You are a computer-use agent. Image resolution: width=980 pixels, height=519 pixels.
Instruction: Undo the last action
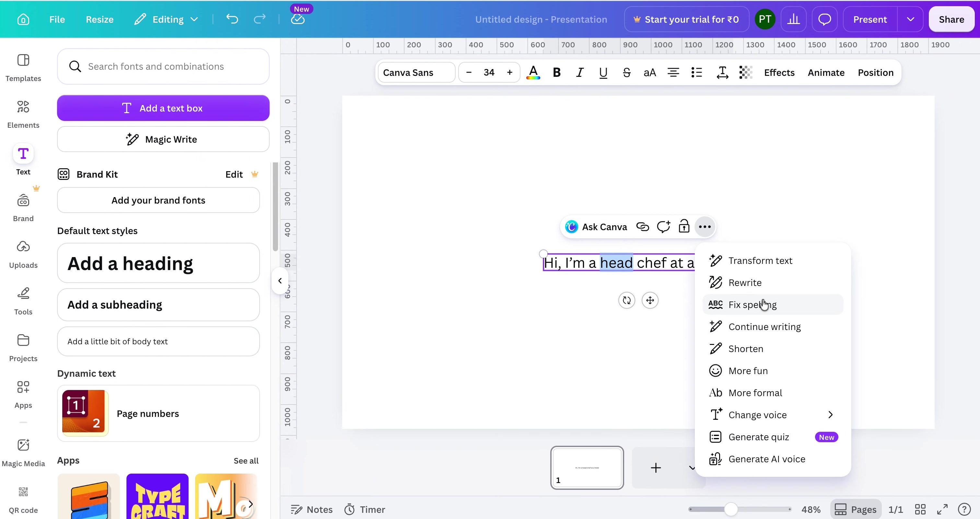[232, 19]
